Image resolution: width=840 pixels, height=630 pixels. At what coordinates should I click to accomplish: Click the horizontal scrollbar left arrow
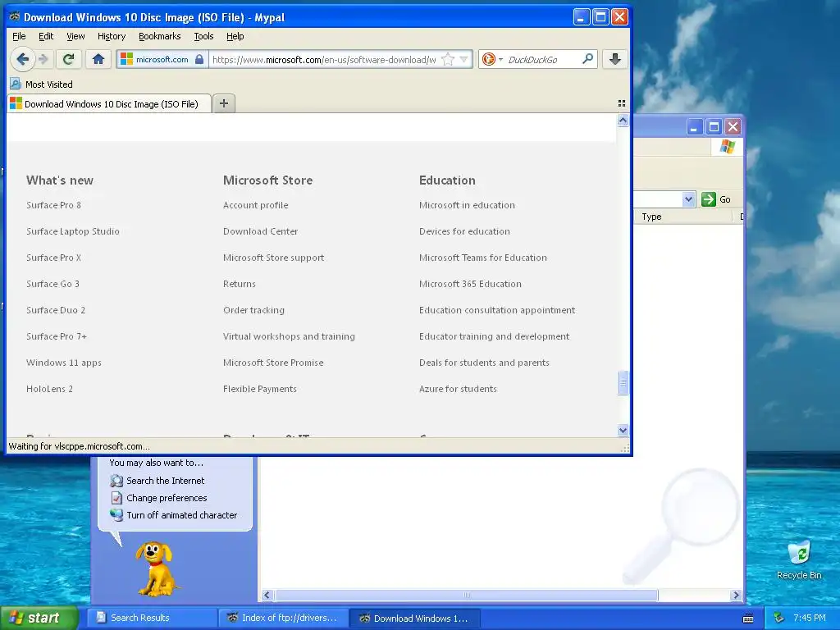pyautogui.click(x=267, y=596)
